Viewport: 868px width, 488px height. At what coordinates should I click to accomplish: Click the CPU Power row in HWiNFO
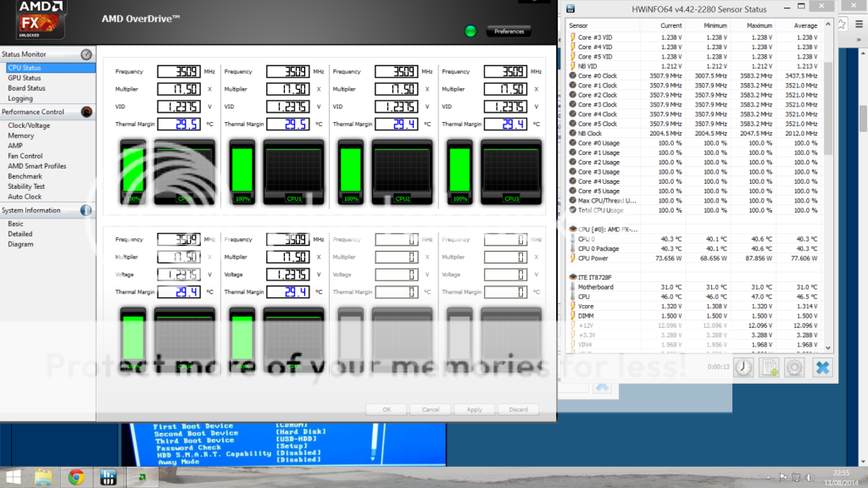point(694,258)
